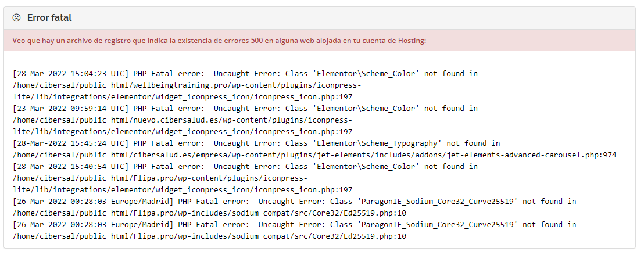The image size is (644, 255).
Task: Click the final Ed25519.php:10 path line
Action: pos(209,236)
